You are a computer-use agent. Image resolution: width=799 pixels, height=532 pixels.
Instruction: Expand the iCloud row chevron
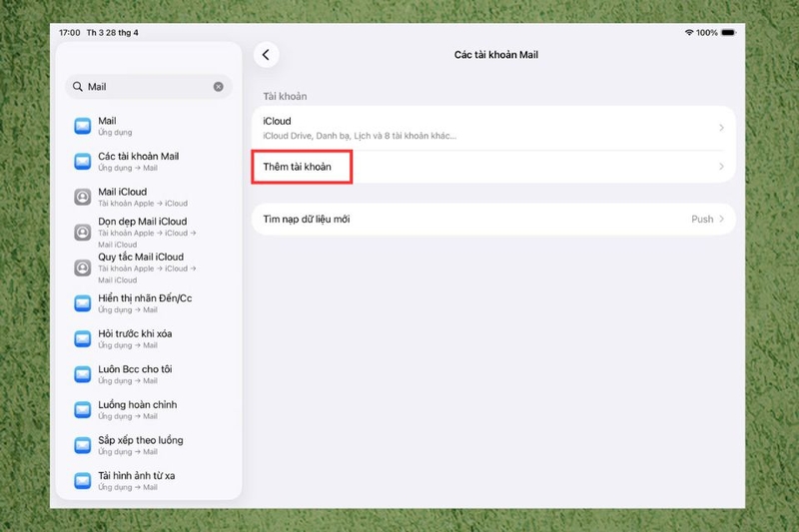(721, 128)
